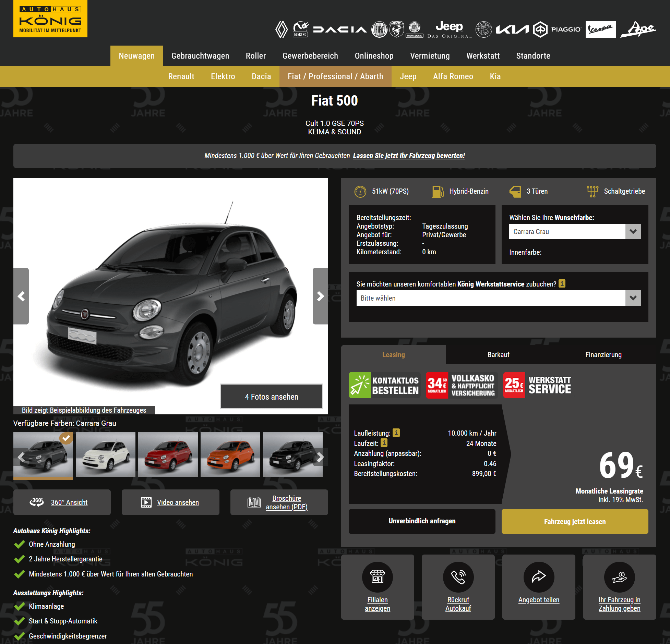
Task: Open the Gewerbebereich menu
Action: click(x=310, y=56)
